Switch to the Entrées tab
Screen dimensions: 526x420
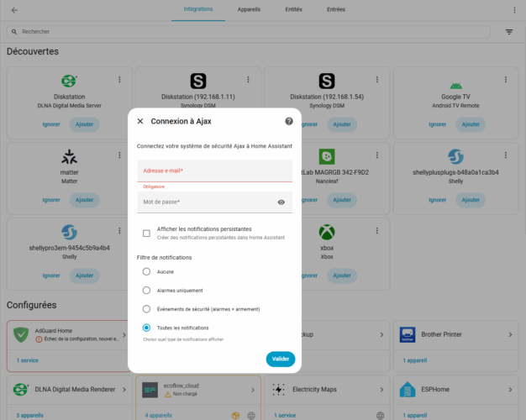click(x=336, y=9)
